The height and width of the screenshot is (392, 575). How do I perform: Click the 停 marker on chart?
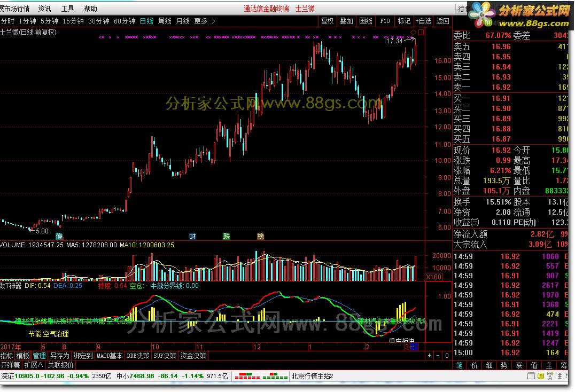point(59,236)
